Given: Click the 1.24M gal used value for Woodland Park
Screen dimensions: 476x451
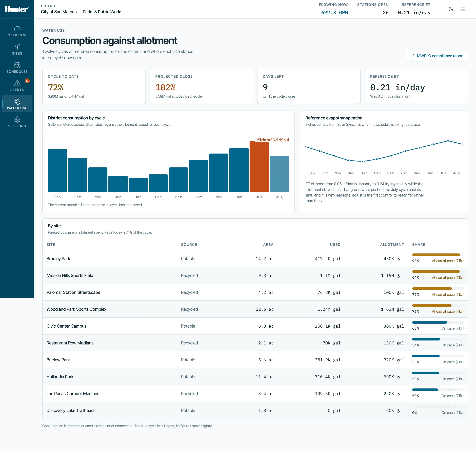Looking at the screenshot, I should (329, 309).
